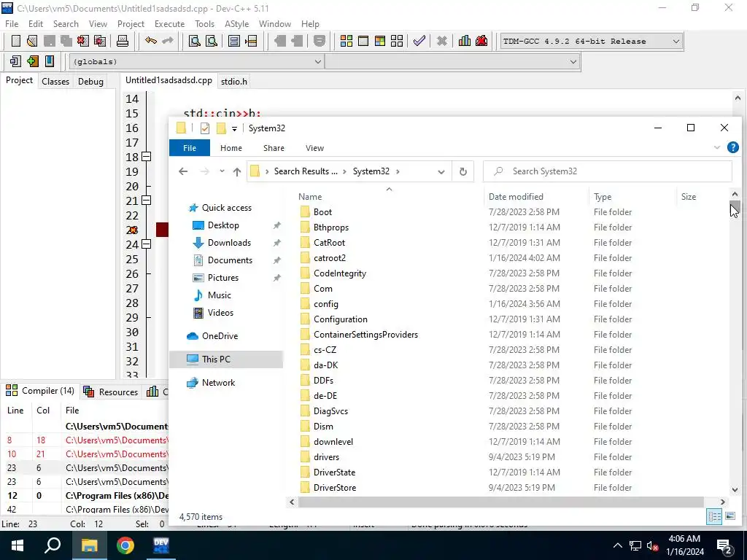Image resolution: width=747 pixels, height=560 pixels.
Task: Open the address bar history dropdown in Explorer
Action: 441,172
